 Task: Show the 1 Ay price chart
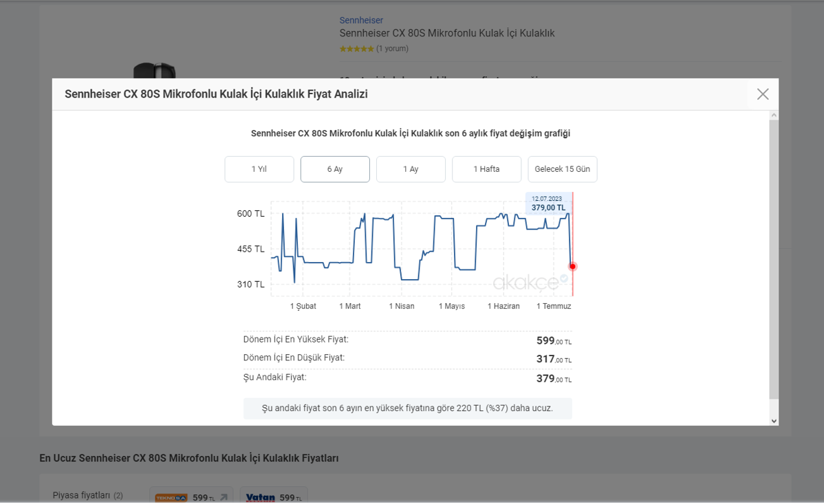coord(411,169)
